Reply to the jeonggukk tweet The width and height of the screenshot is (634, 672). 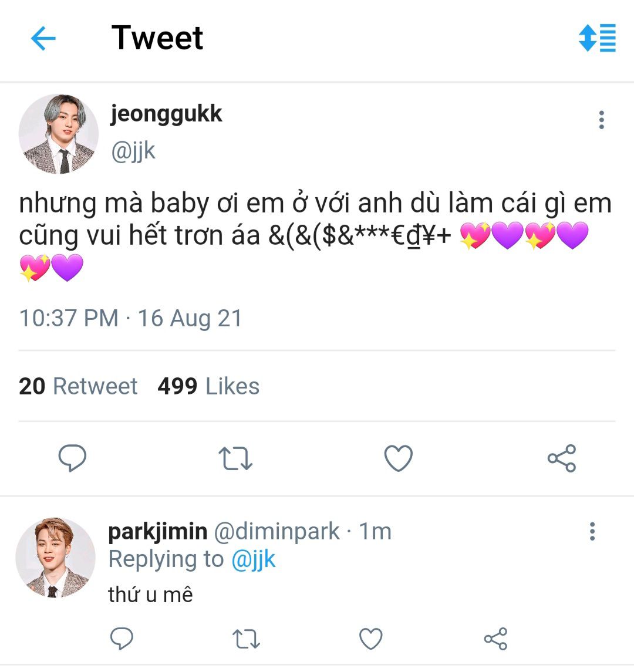tap(73, 458)
